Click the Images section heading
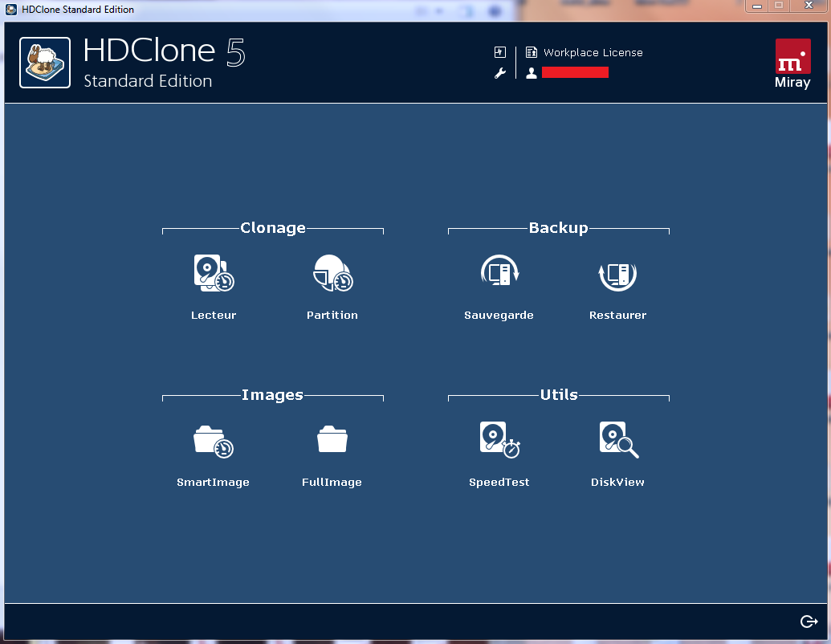 click(272, 395)
